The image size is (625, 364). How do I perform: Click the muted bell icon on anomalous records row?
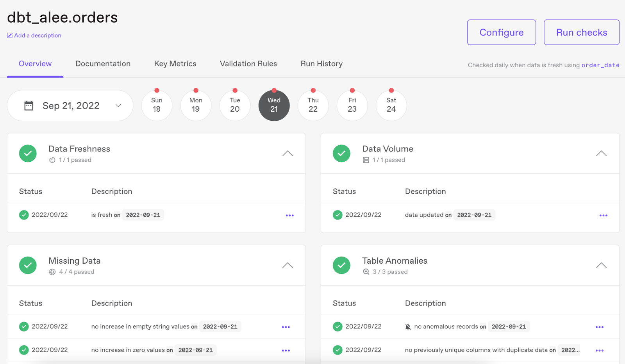pos(408,327)
